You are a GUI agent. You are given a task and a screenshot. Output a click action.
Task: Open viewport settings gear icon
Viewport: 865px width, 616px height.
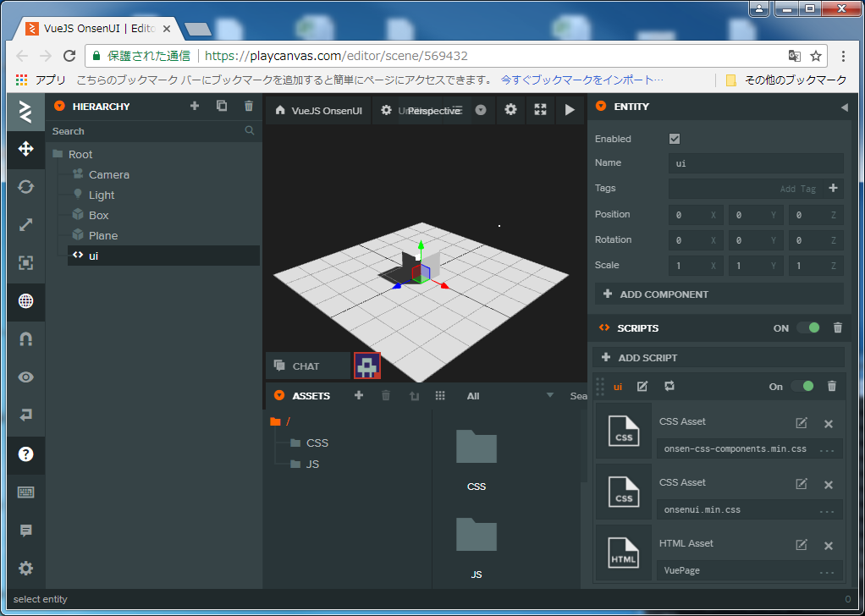pos(511,110)
